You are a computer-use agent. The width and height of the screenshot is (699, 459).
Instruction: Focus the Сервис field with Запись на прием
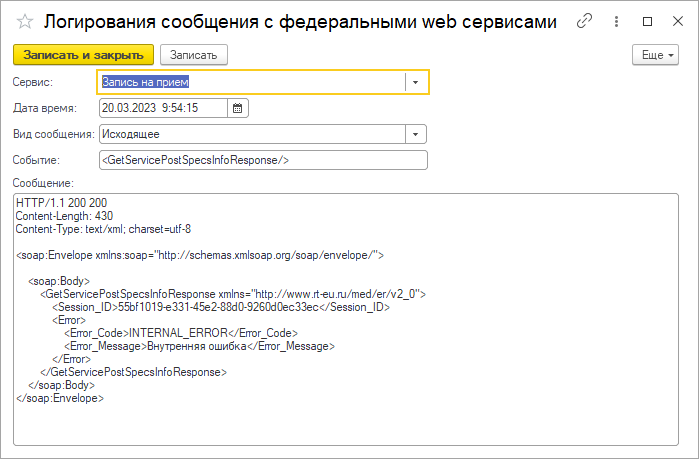[x=250, y=82]
